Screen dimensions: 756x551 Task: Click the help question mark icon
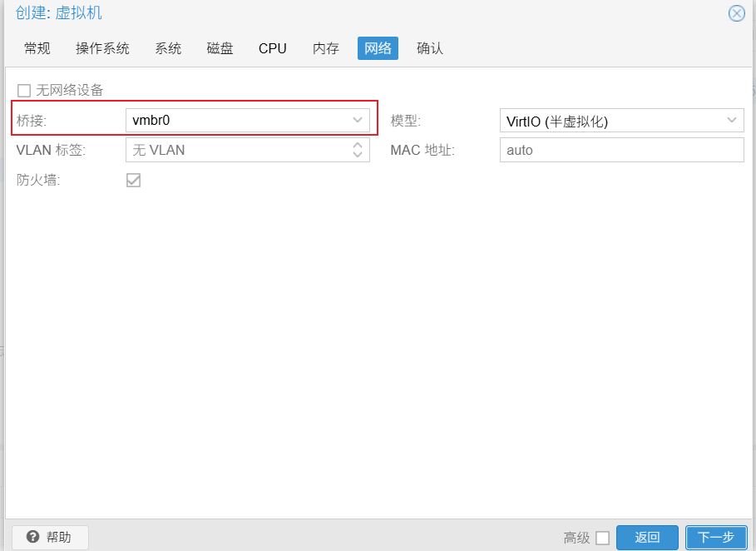point(33,537)
